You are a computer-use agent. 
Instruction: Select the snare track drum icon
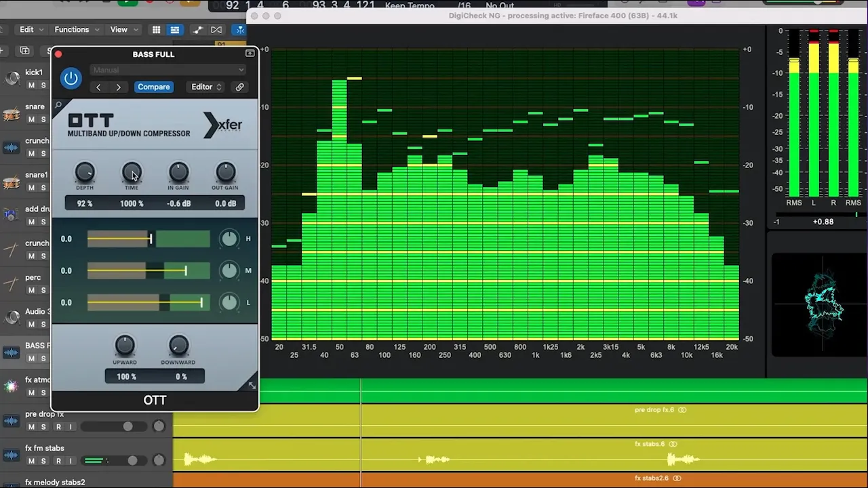pos(11,113)
